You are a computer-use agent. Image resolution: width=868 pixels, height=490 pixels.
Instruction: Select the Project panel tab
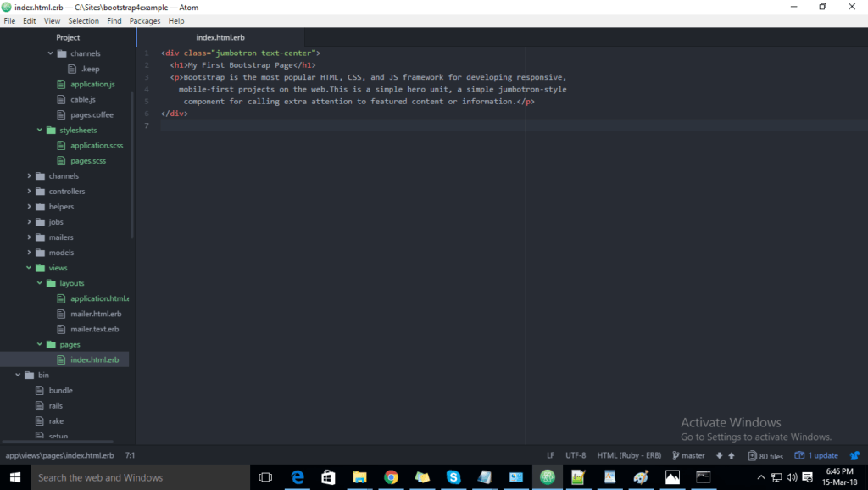68,37
